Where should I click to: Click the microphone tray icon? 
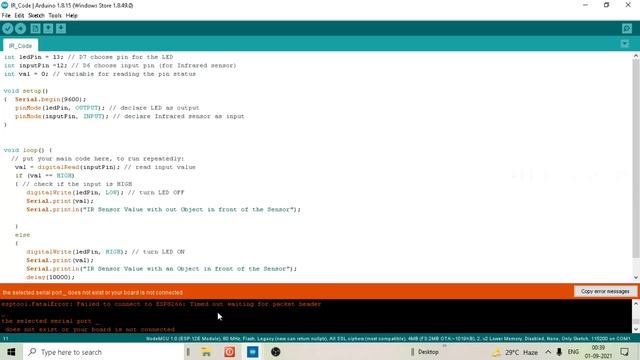(559, 352)
